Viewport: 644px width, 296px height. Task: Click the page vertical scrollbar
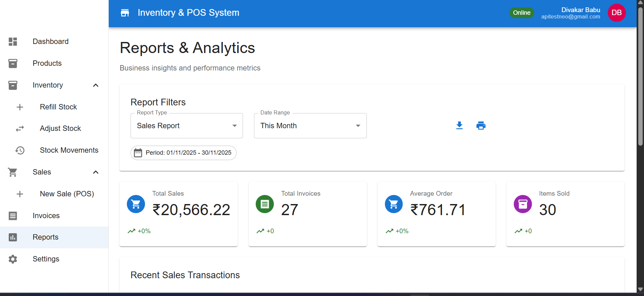640,77
